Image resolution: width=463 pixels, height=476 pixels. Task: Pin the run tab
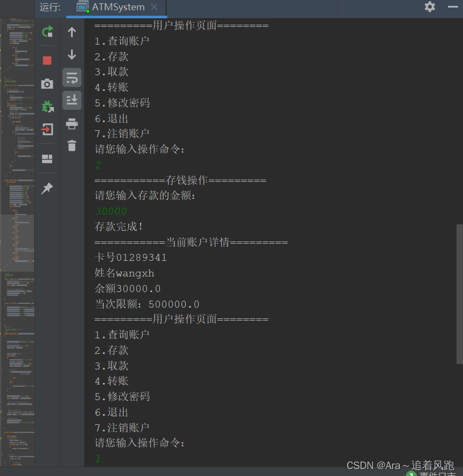tap(47, 188)
